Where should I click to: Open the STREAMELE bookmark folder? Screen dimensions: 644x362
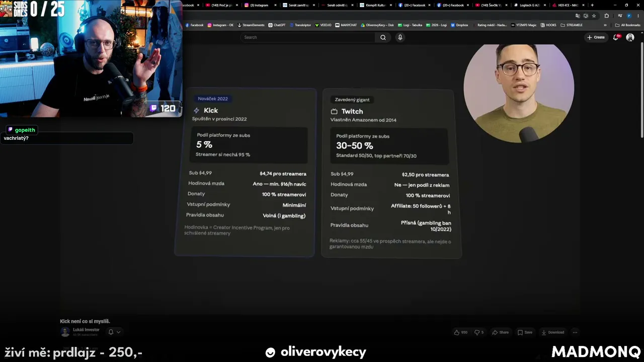pyautogui.click(x=572, y=25)
